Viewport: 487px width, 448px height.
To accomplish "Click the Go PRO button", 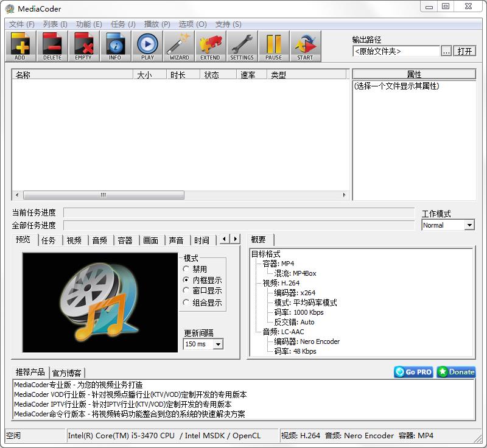I will click(413, 372).
